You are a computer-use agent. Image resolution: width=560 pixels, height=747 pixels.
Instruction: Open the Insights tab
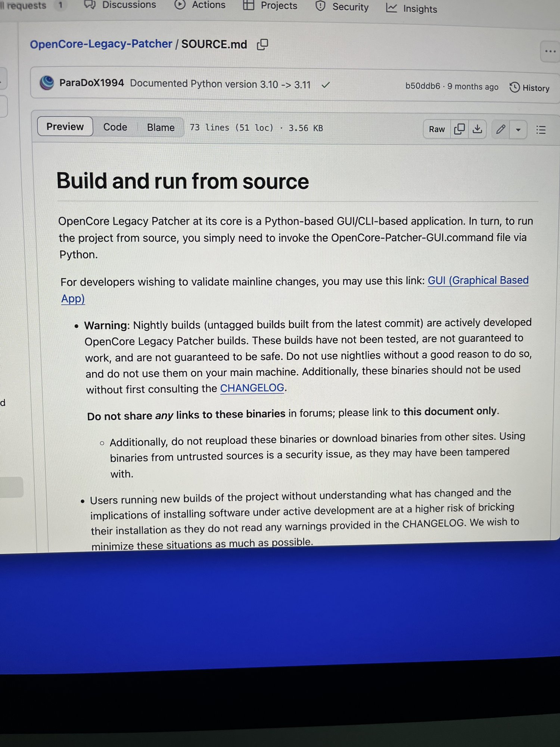coord(411,8)
